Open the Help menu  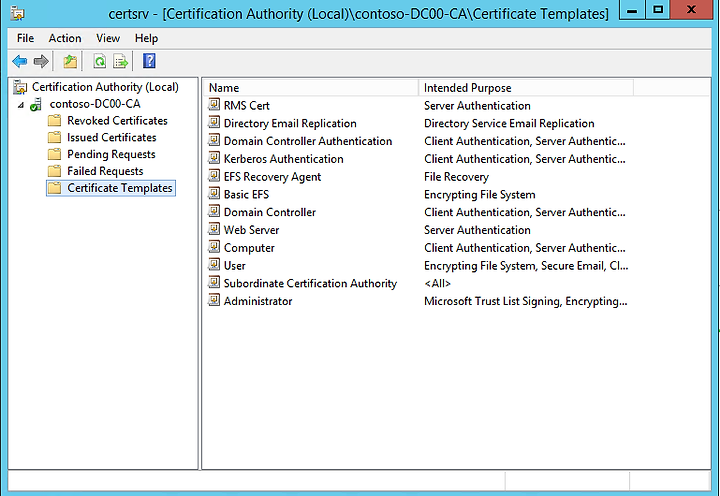tap(146, 38)
